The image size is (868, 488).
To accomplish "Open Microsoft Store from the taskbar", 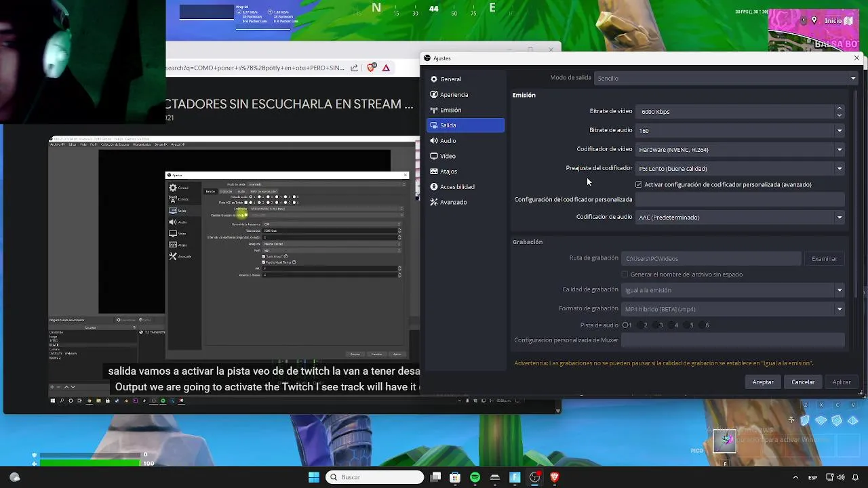I will [x=455, y=477].
